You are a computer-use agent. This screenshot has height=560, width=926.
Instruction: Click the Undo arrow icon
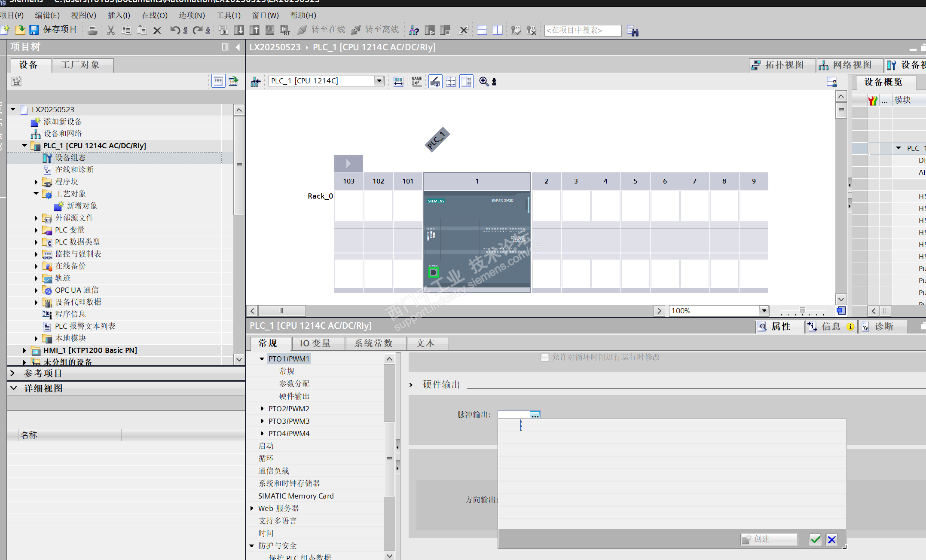tap(175, 30)
